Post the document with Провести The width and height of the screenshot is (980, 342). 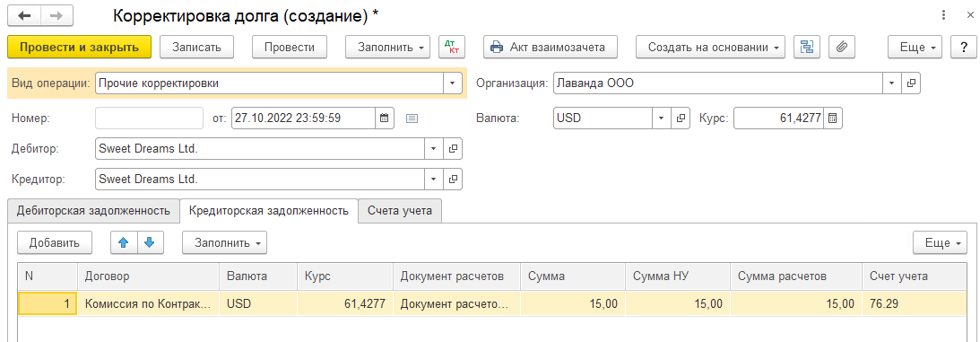290,47
